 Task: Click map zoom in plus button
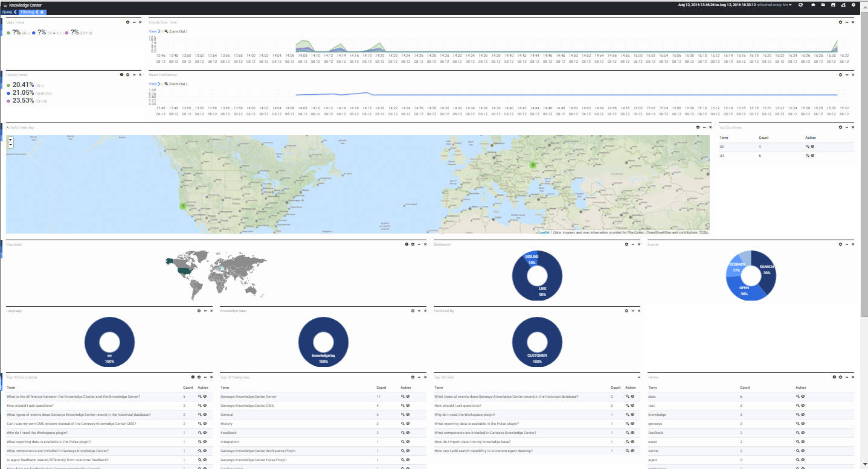coord(10,139)
